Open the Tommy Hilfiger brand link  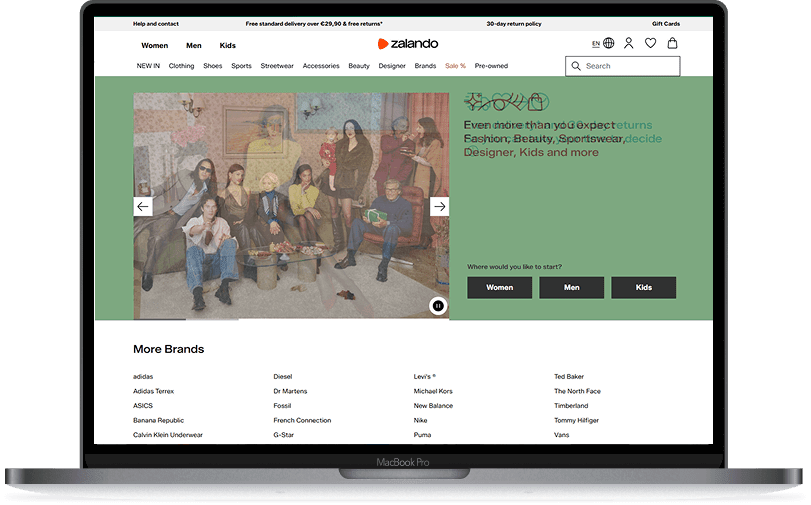(576, 420)
